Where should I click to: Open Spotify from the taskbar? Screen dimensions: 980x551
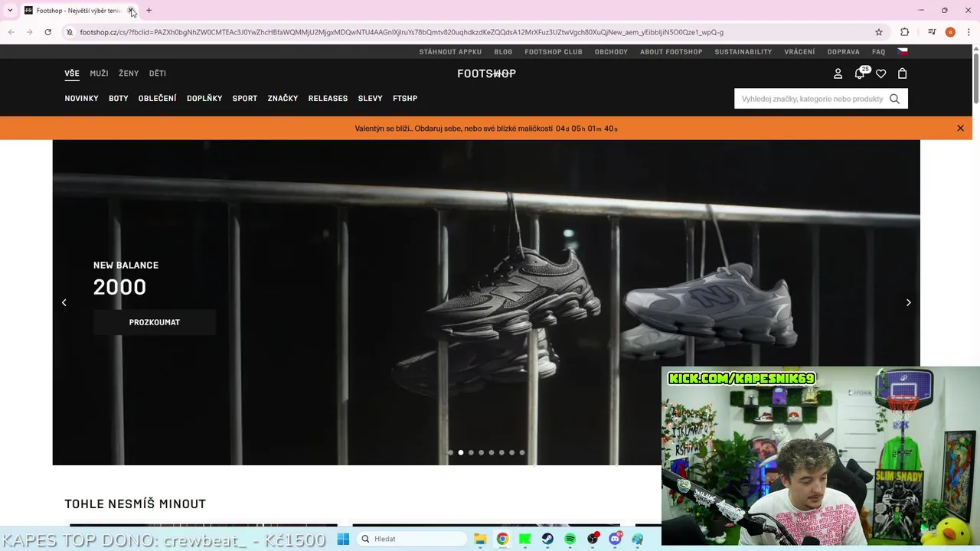coord(570,539)
